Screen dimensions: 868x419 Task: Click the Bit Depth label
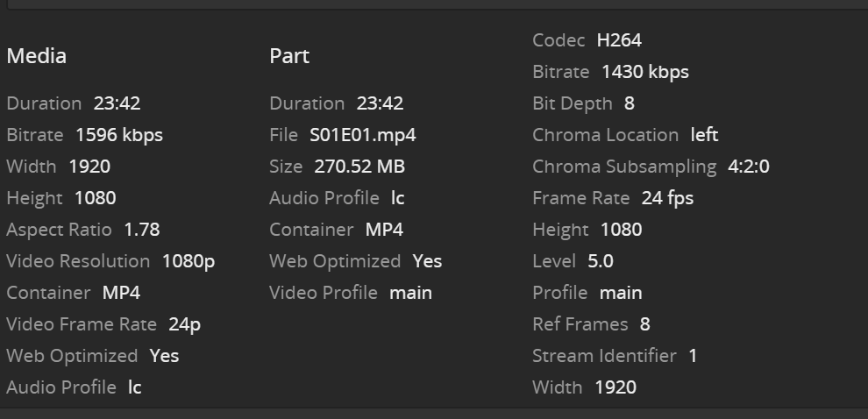[x=573, y=103]
